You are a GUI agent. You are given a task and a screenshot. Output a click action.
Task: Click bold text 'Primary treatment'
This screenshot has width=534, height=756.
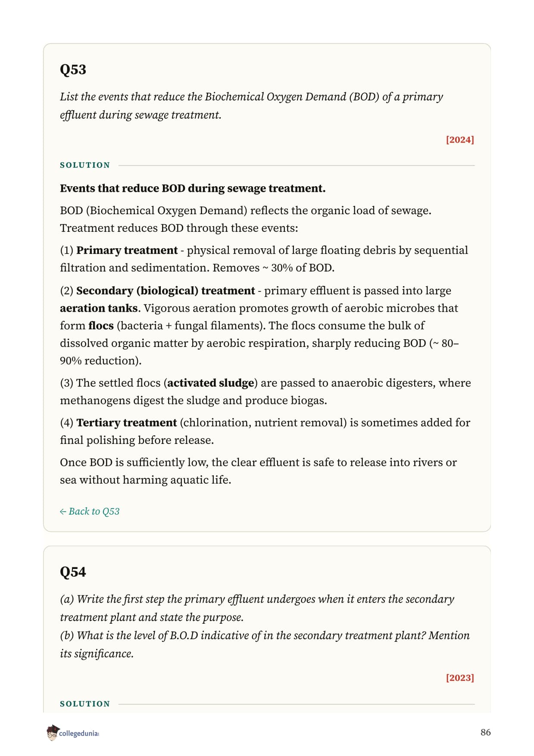pyautogui.click(x=127, y=250)
